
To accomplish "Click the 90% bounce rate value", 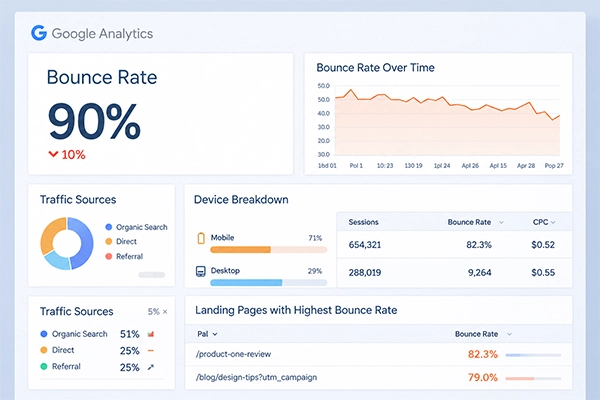I will pos(95,121).
